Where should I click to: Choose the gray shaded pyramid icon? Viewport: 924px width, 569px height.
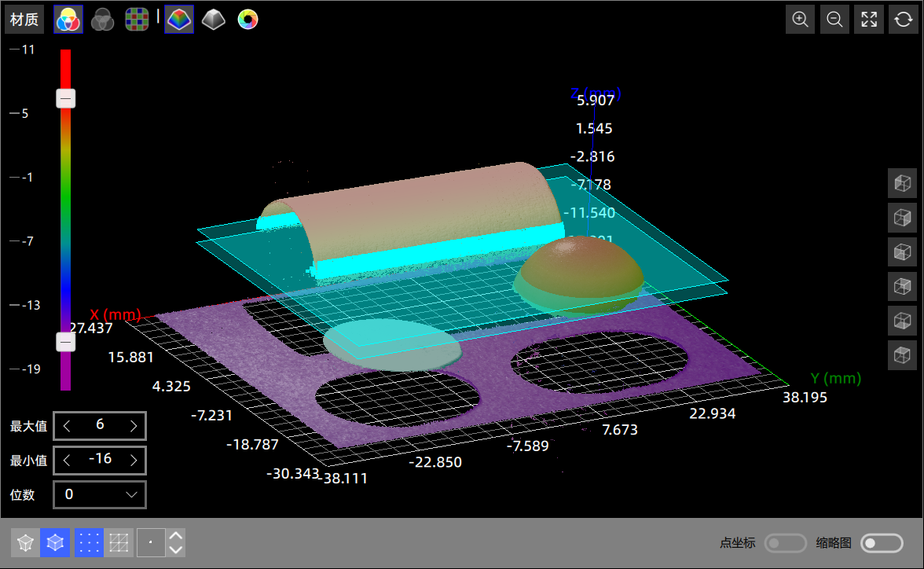213,20
